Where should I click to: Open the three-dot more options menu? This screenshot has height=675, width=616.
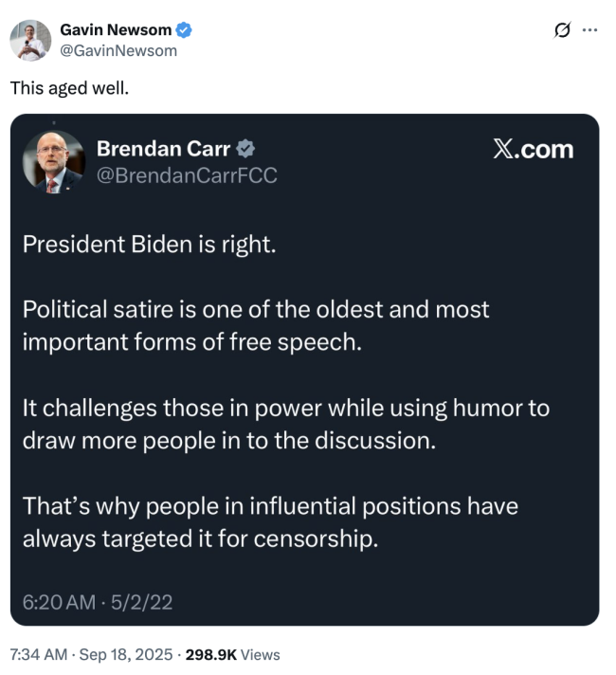[x=590, y=30]
